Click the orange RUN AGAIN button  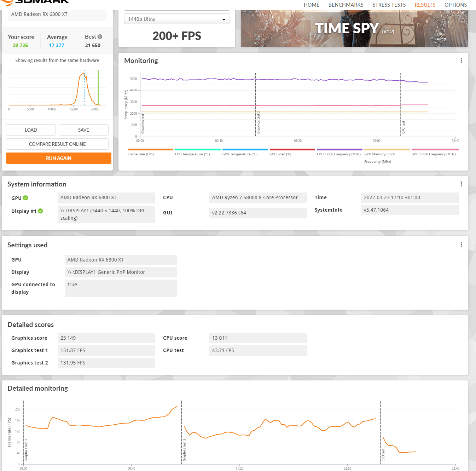59,158
